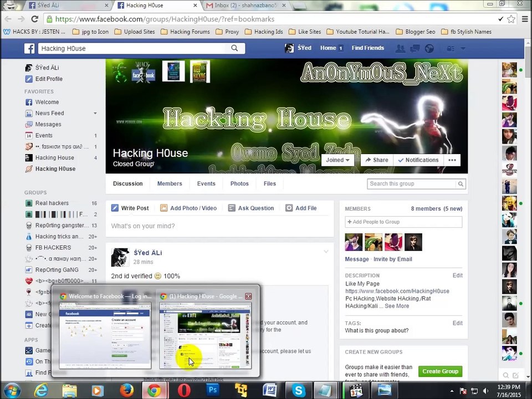The width and height of the screenshot is (532, 399).
Task: Open Real hackers group in sidebar
Action: click(x=52, y=203)
